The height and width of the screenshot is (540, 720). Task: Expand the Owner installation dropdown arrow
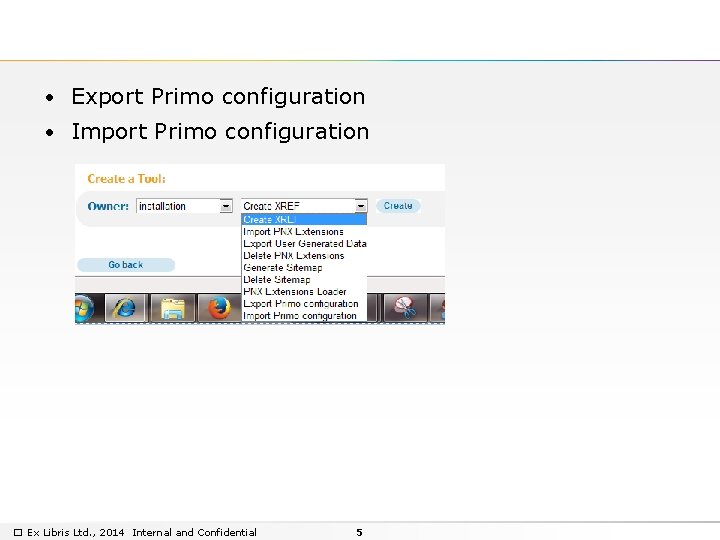coord(226,206)
